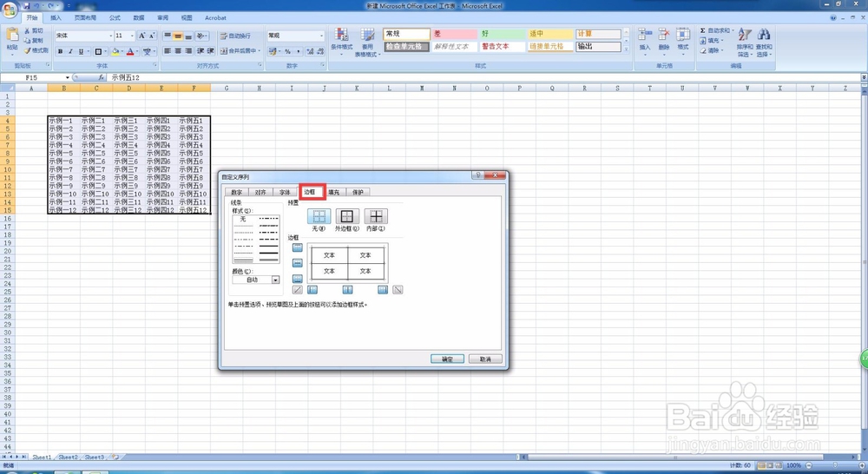Toggle the top border button
This screenshot has width=868, height=474.
click(297, 247)
